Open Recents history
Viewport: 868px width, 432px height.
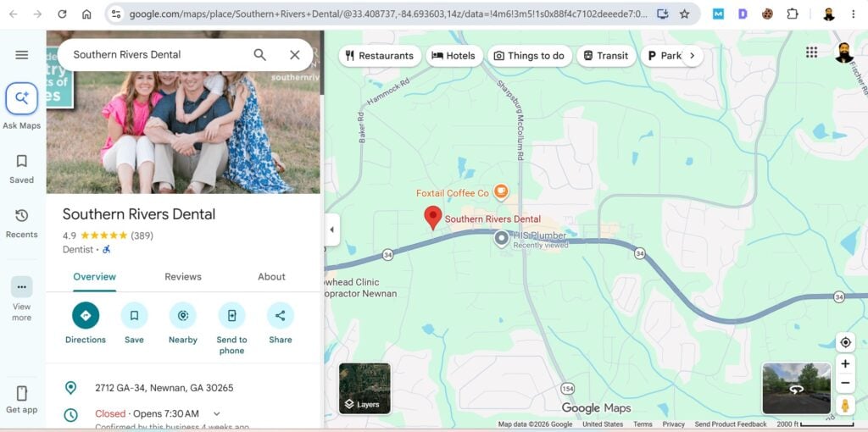(x=21, y=223)
